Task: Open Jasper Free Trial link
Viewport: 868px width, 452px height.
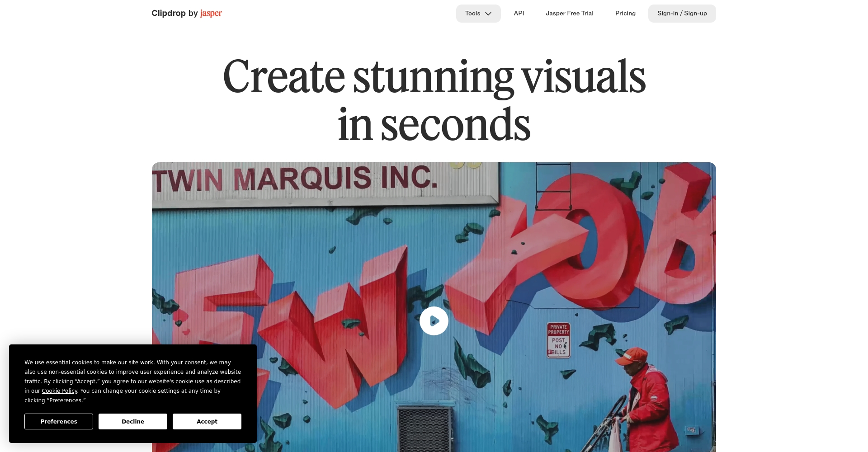Action: click(570, 14)
